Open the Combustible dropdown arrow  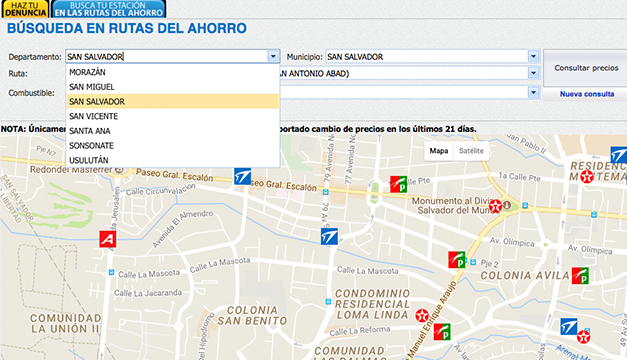pyautogui.click(x=533, y=92)
